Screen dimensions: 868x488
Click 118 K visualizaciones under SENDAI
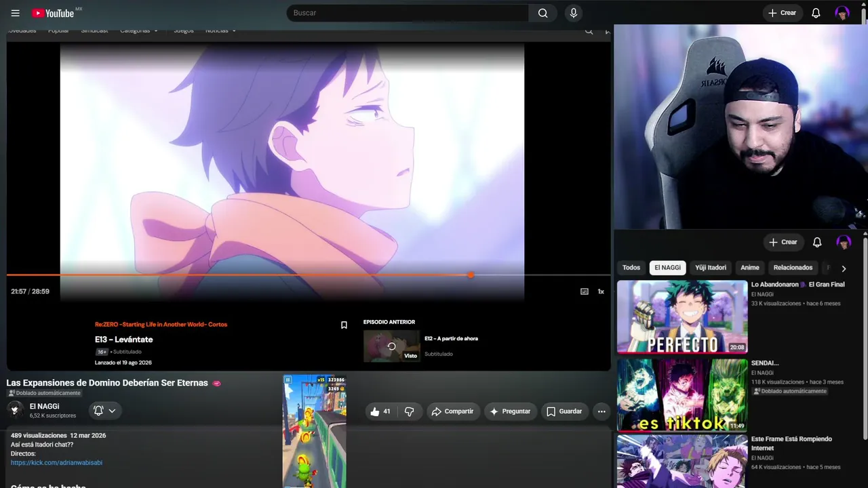[777, 382]
